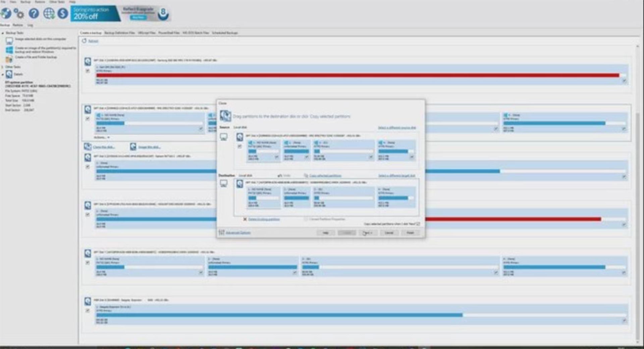644x349 pixels.
Task: Click 'Select a different source disk' link
Action: (x=397, y=128)
